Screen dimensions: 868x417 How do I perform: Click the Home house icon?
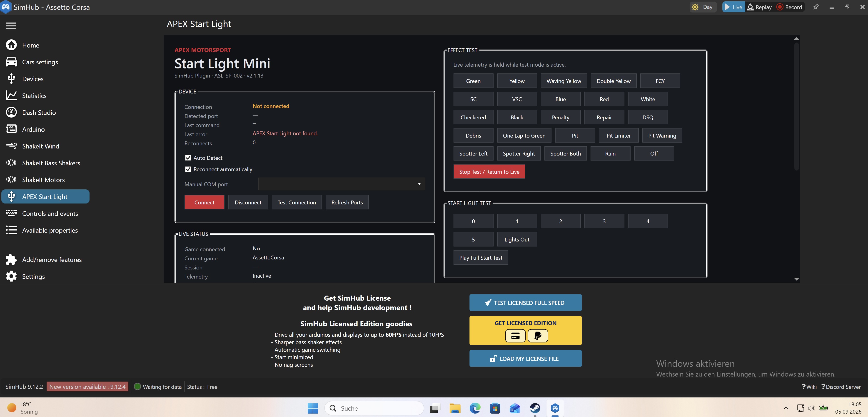11,45
